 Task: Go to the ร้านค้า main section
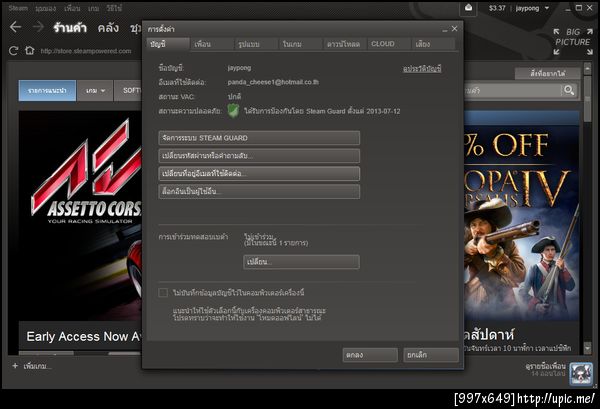pos(70,28)
